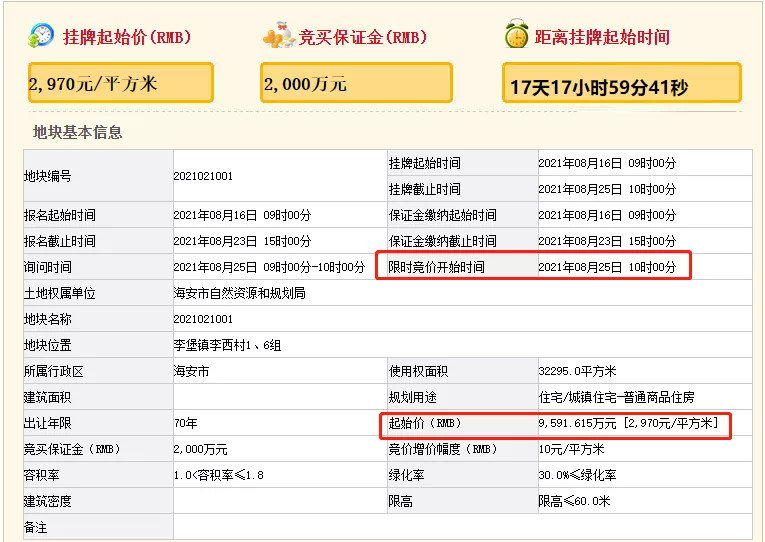The height and width of the screenshot is (542, 765).
Task: Click the 挂牌截止时间 date value
Action: point(607,189)
